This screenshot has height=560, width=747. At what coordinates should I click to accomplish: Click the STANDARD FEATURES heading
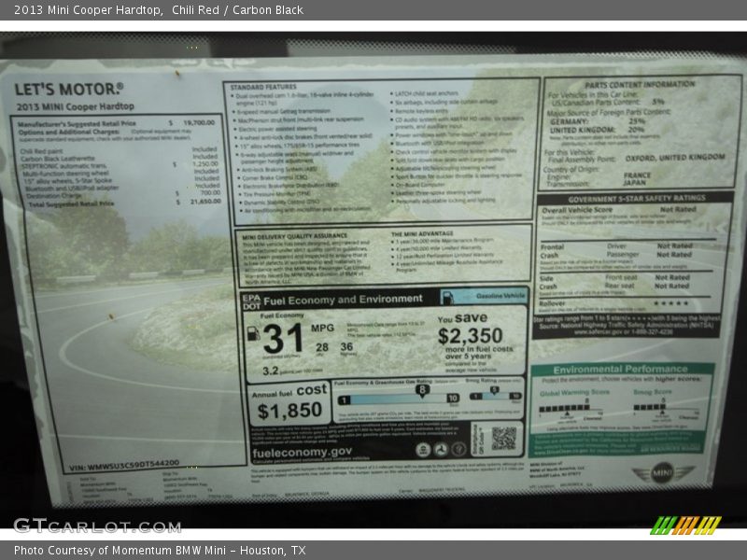point(263,87)
